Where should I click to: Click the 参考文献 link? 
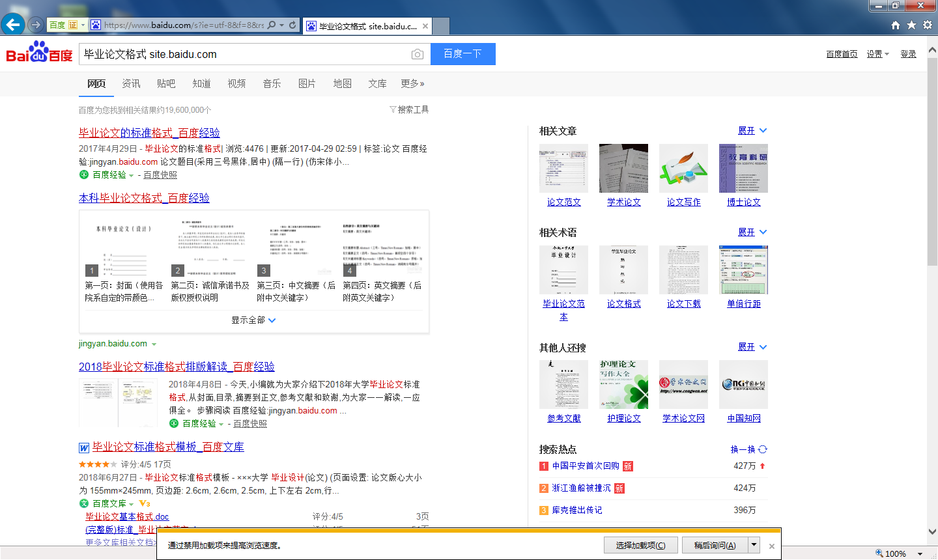point(564,419)
